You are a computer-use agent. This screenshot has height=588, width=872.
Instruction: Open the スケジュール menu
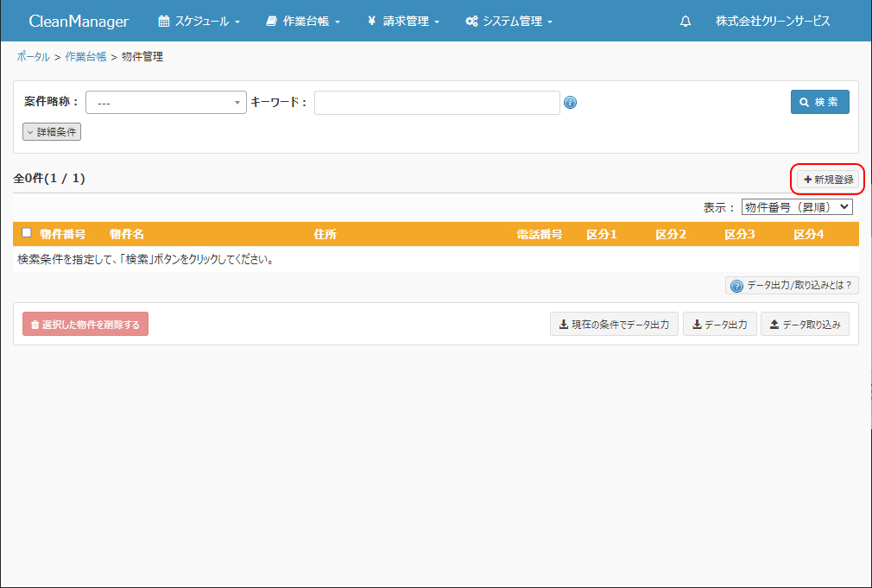(199, 22)
